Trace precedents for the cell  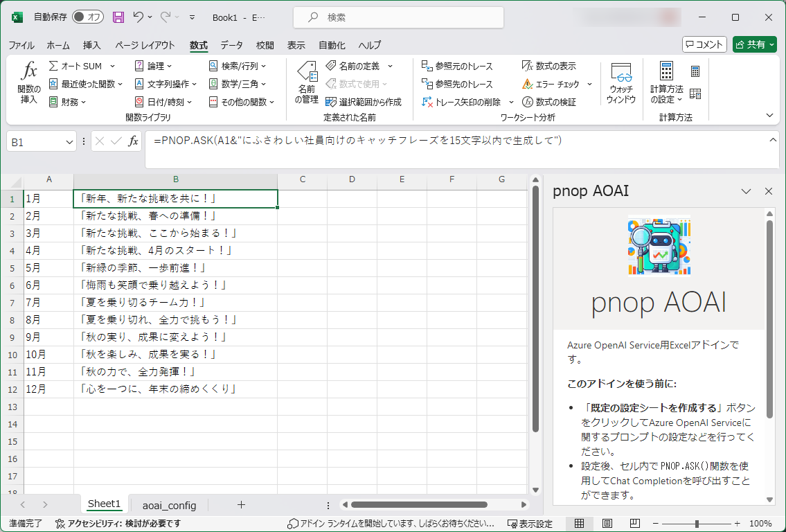pos(457,66)
